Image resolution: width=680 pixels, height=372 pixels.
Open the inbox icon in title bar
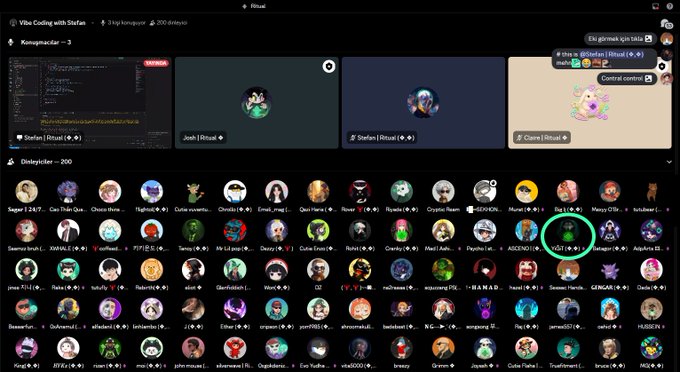(x=656, y=6)
